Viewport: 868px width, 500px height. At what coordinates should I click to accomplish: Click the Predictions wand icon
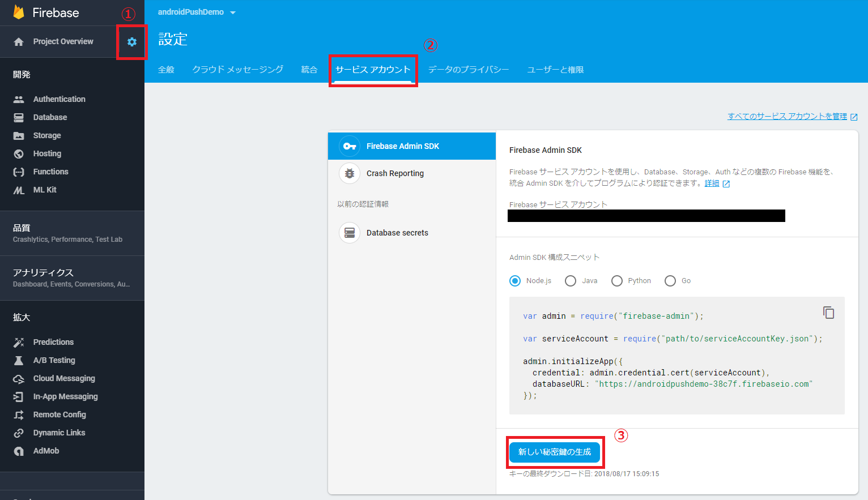pyautogui.click(x=19, y=342)
